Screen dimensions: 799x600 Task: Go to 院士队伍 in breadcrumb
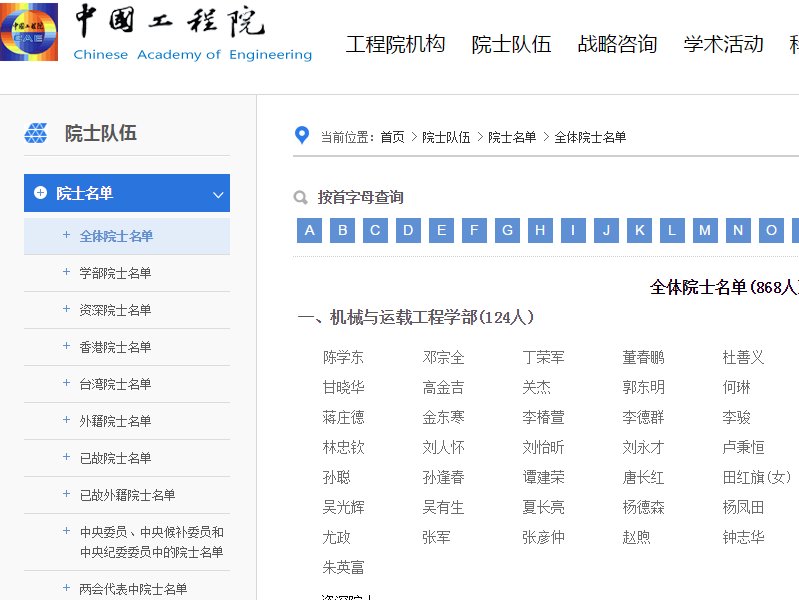[x=446, y=137]
